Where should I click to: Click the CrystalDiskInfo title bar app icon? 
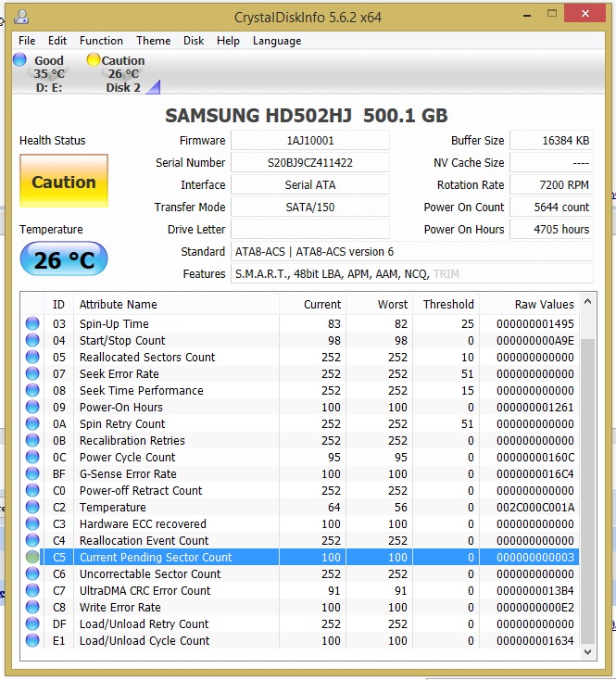coord(21,17)
